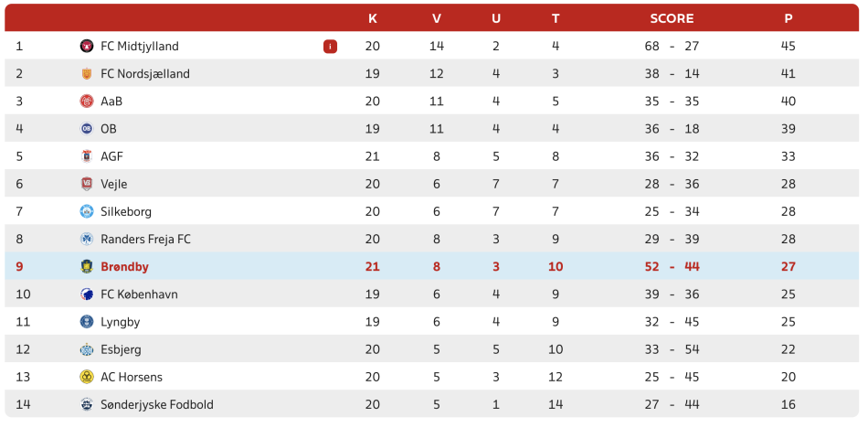Open the Vejle team name
This screenshot has width=868, height=428.
(114, 184)
